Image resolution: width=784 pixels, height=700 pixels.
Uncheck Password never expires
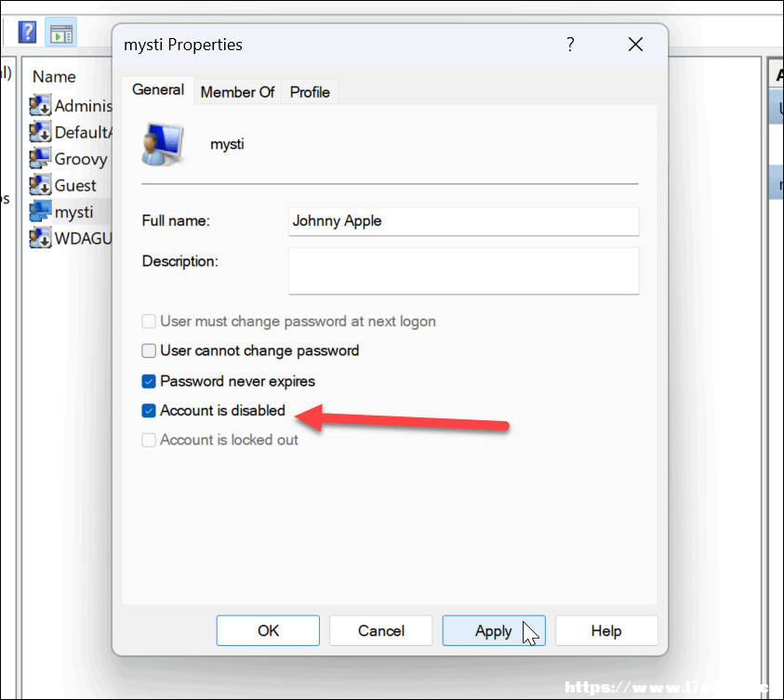[x=149, y=381]
